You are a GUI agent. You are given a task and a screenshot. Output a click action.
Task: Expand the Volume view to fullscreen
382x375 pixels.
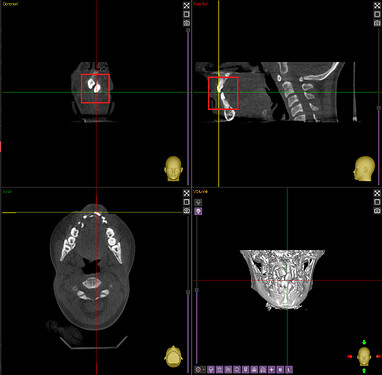click(377, 193)
